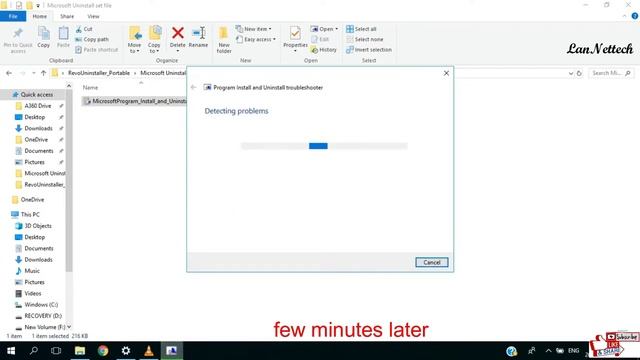Click Pin to Quick access icon
Image resolution: width=640 pixels, height=360 pixels.
(x=18, y=40)
